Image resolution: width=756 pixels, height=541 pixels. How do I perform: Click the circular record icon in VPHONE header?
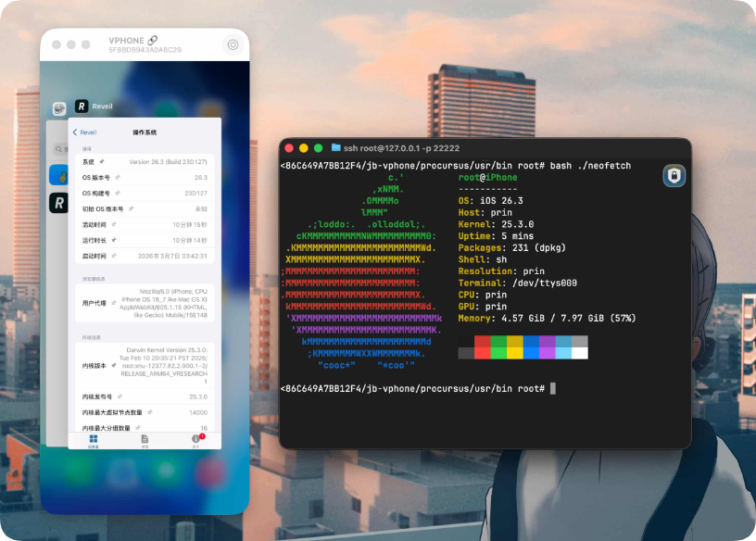(x=232, y=45)
